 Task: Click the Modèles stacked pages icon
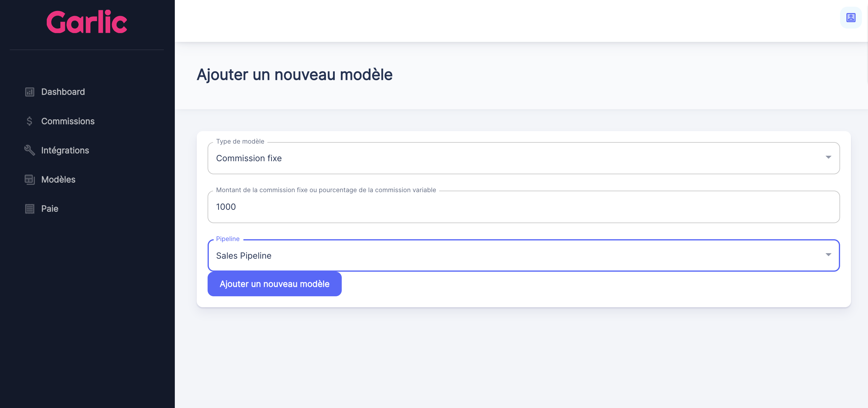click(x=30, y=179)
